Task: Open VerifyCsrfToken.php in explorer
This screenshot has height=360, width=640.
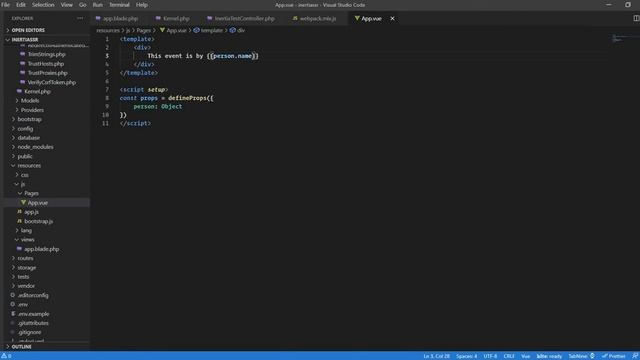Action: click(51, 82)
